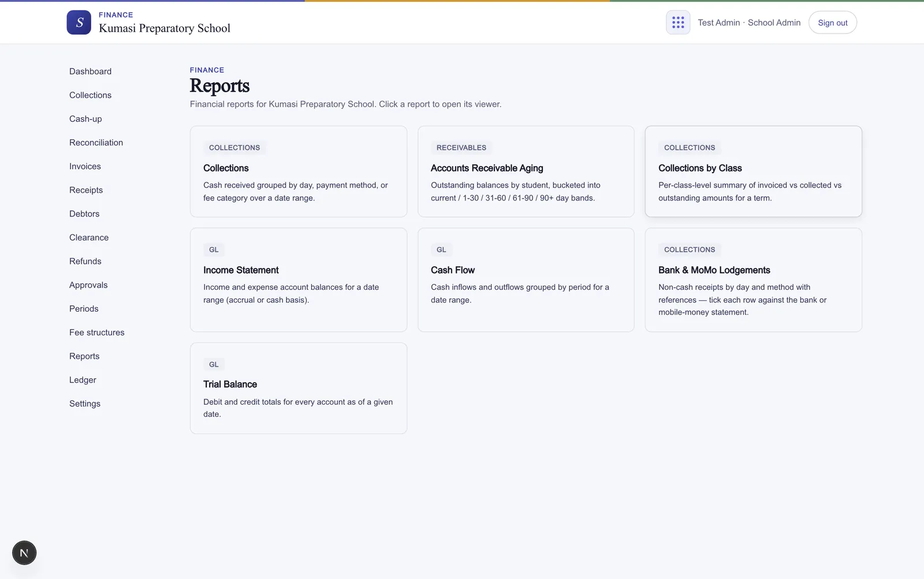Open the Invoices page

85,166
